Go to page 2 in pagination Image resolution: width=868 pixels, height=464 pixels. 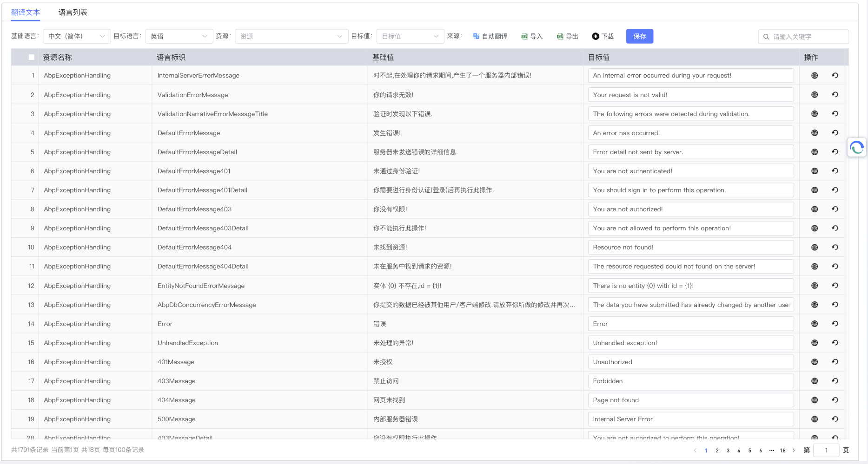(x=717, y=450)
